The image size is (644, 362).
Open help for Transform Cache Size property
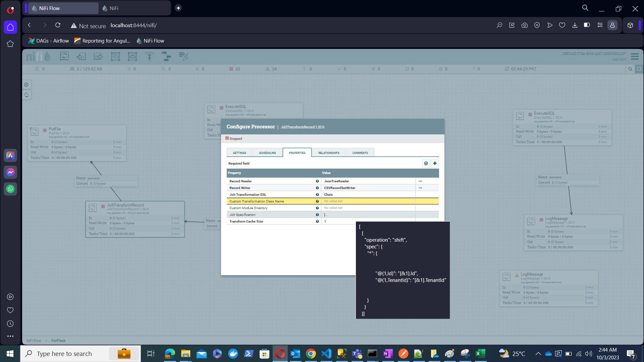317,221
